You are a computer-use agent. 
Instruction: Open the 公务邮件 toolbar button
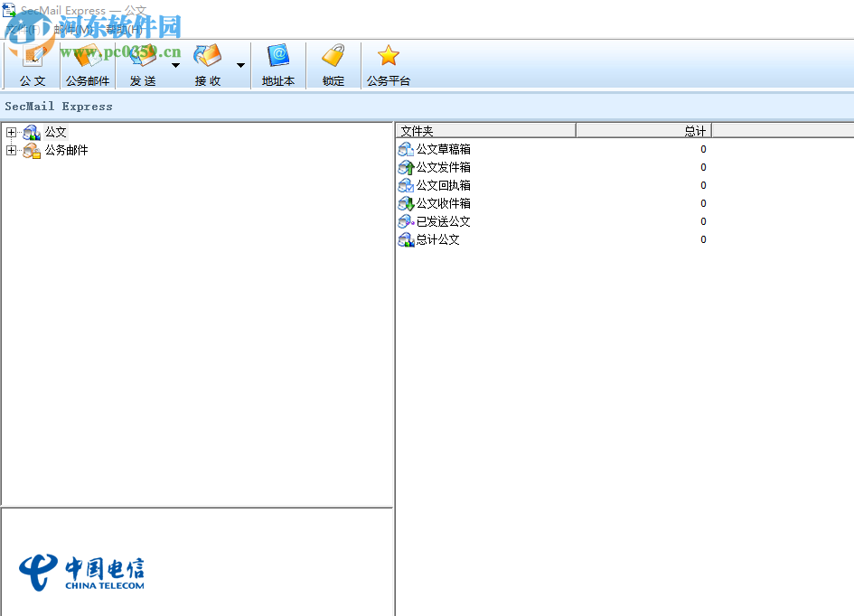(88, 65)
